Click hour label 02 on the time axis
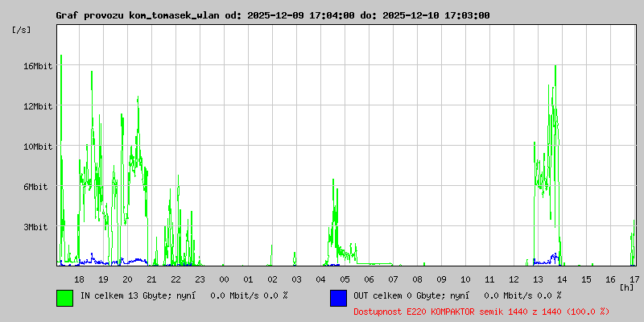The width and height of the screenshot is (644, 322). click(x=272, y=279)
